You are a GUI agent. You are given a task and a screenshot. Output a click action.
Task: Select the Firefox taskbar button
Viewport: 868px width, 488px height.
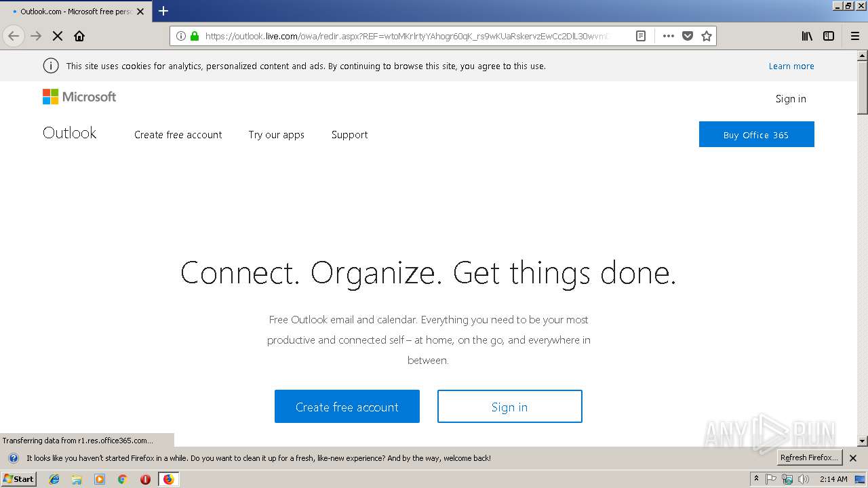(x=168, y=479)
